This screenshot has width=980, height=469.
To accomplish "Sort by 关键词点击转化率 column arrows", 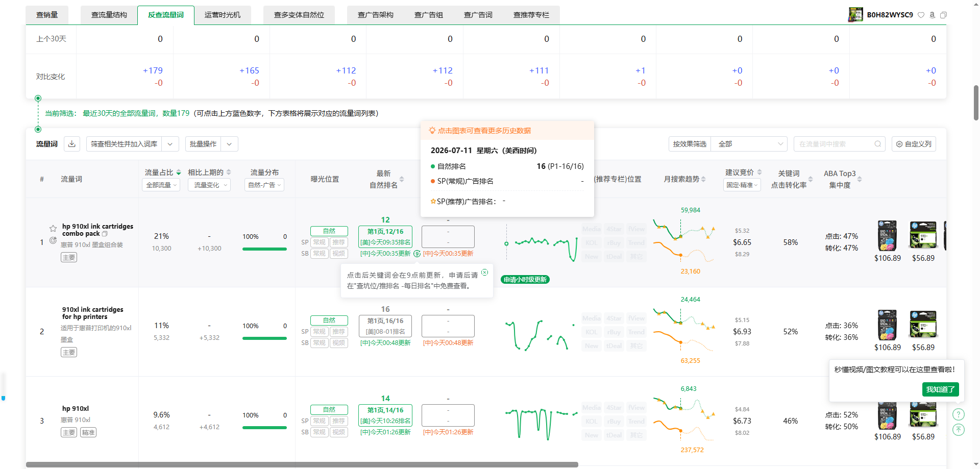I will tap(811, 179).
